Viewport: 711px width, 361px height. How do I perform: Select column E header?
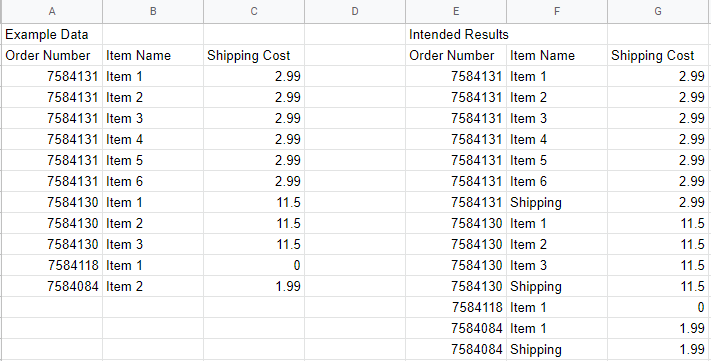(x=456, y=11)
